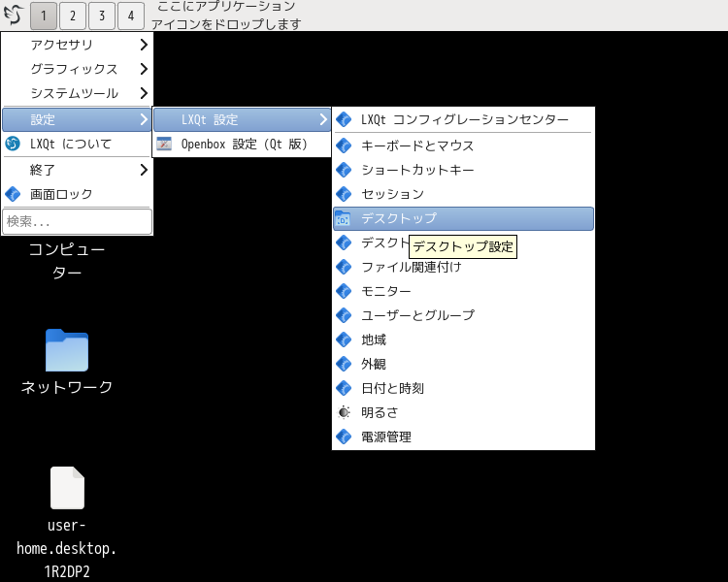The height and width of the screenshot is (582, 728).
Task: Switch to workspace 1
Action: (43, 16)
